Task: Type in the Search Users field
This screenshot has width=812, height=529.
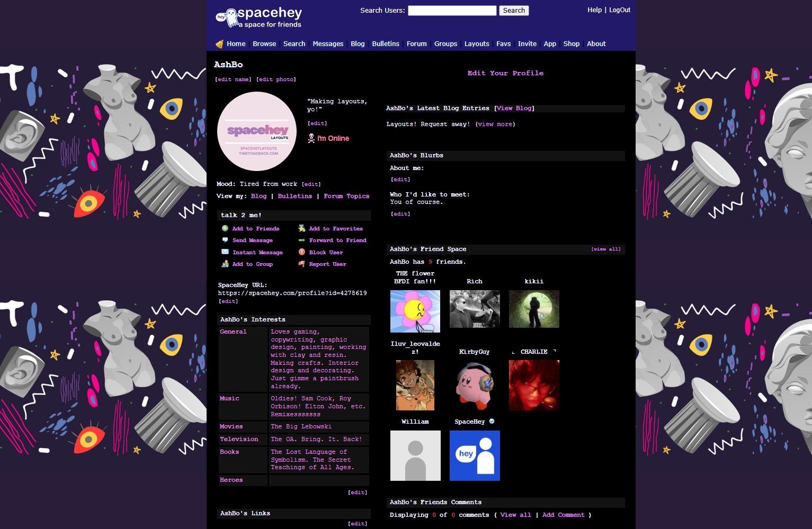Action: click(452, 11)
